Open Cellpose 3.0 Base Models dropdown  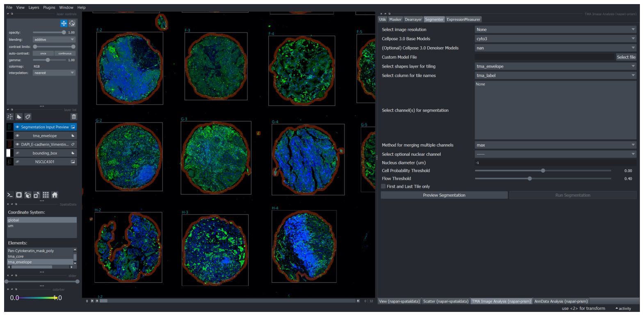(555, 39)
